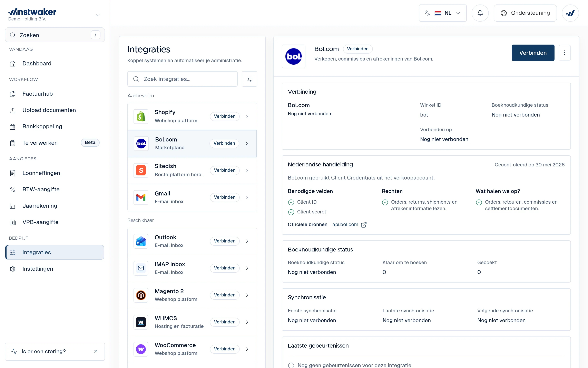Open Bankkoppeling page

[x=55, y=126]
